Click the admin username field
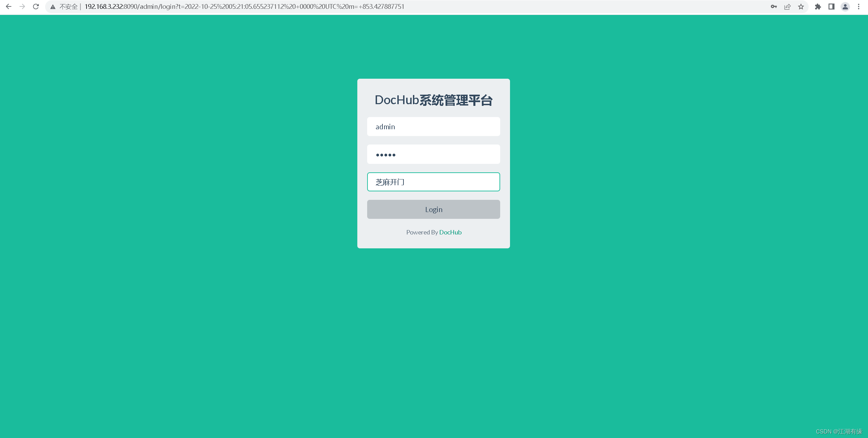 tap(433, 127)
